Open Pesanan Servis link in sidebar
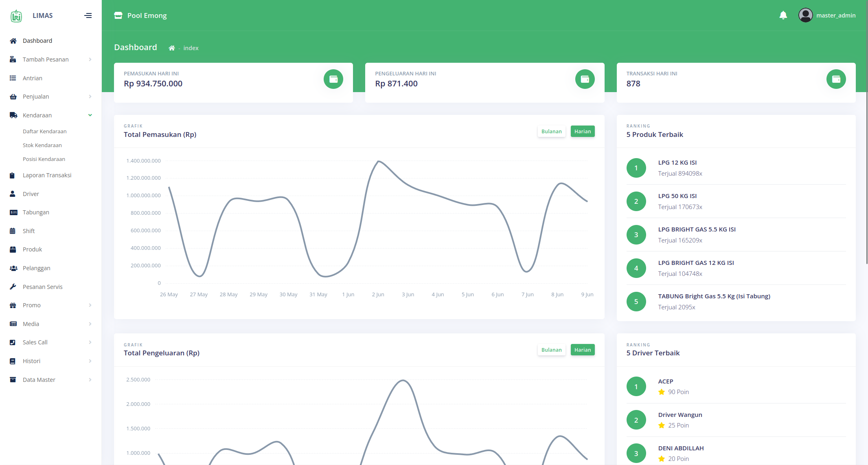Image resolution: width=868 pixels, height=465 pixels. (x=43, y=287)
